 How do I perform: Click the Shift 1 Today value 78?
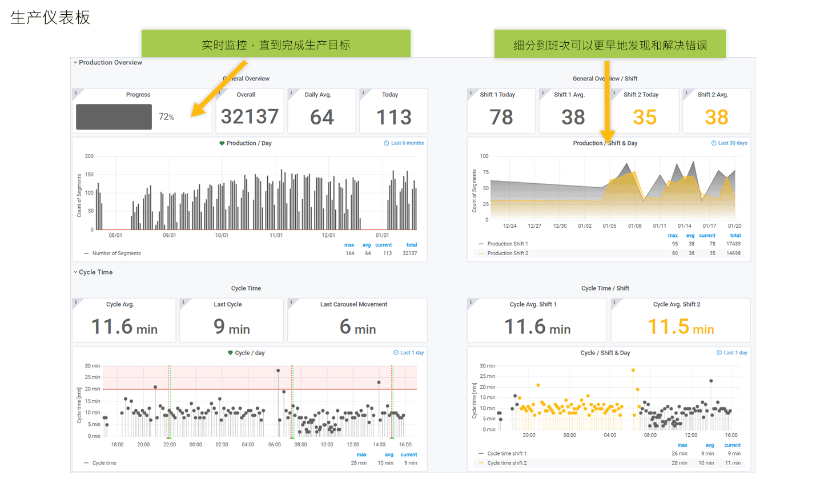501,117
